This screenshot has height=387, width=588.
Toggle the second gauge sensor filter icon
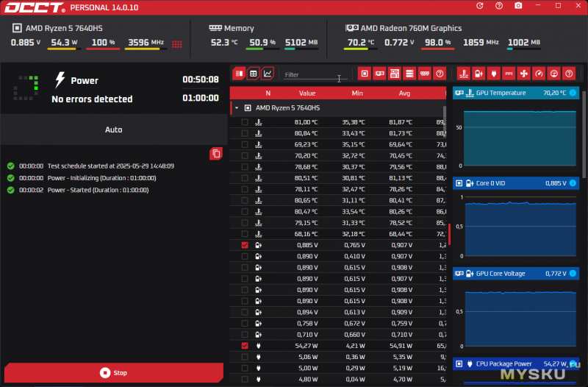pos(554,74)
